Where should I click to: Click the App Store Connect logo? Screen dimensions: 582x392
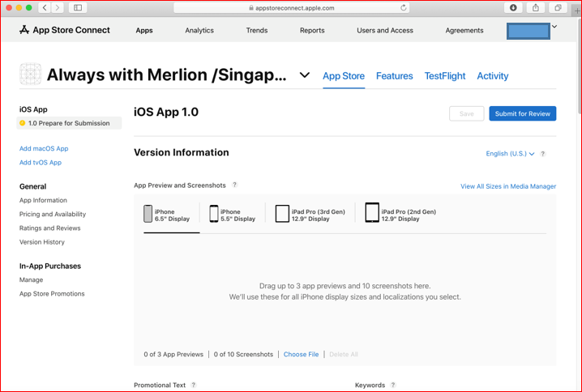65,30
